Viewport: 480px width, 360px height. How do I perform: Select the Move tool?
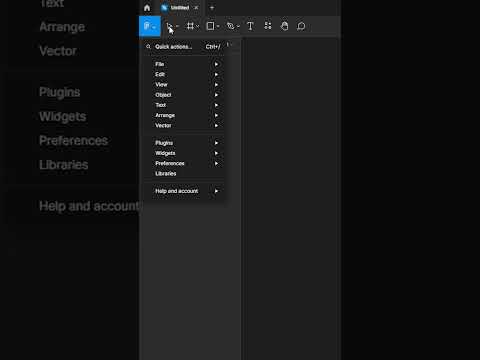170,26
